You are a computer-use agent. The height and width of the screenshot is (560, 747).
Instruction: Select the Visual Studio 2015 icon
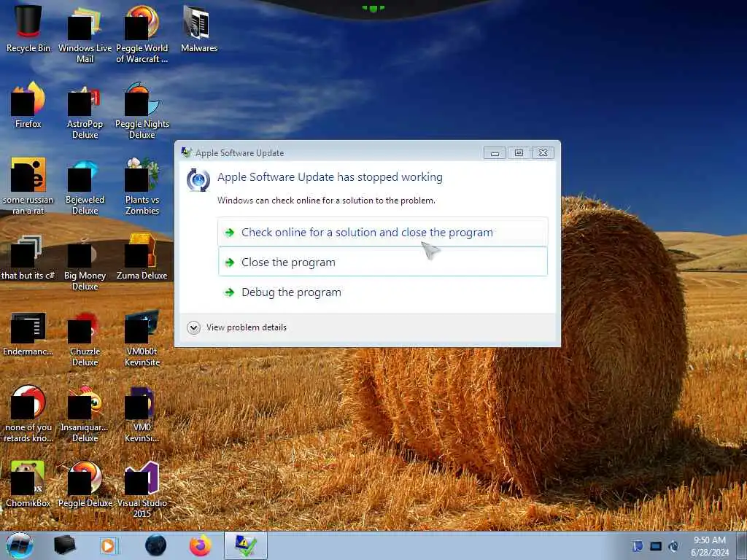point(142,489)
